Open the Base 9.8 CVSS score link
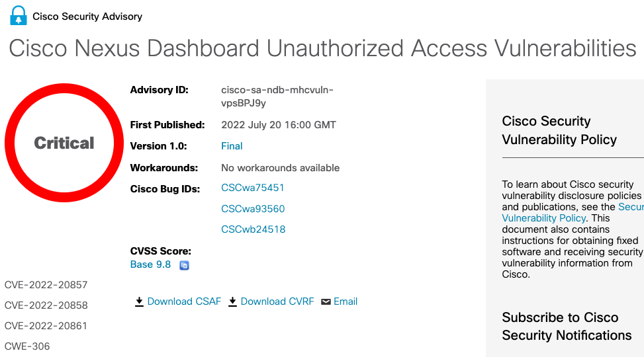The height and width of the screenshot is (357, 644). tap(150, 264)
